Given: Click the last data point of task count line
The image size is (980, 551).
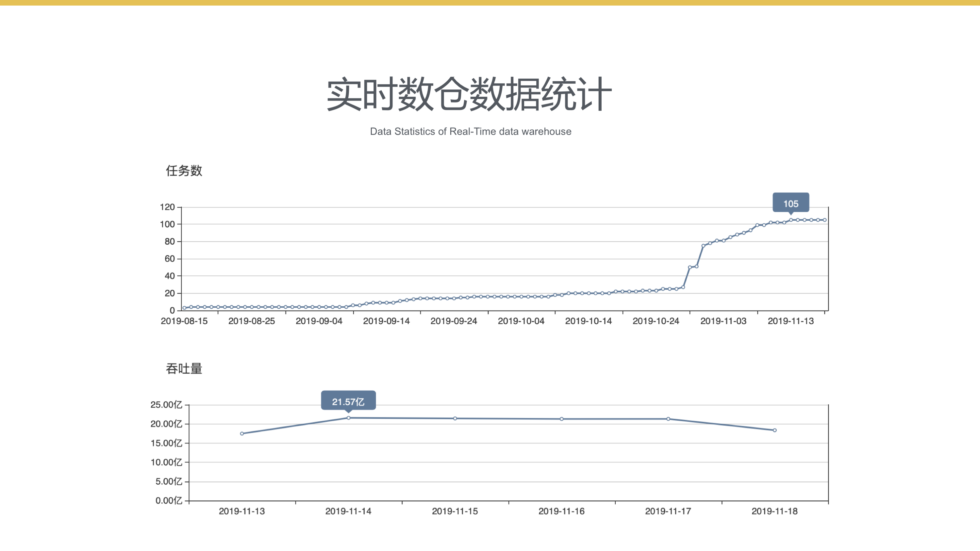Looking at the screenshot, I should pos(824,220).
